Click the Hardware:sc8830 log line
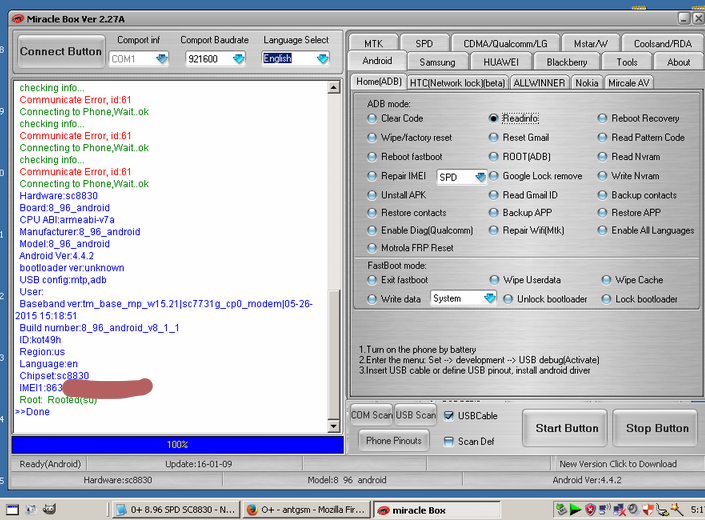Image resolution: width=705 pixels, height=520 pixels. click(58, 196)
